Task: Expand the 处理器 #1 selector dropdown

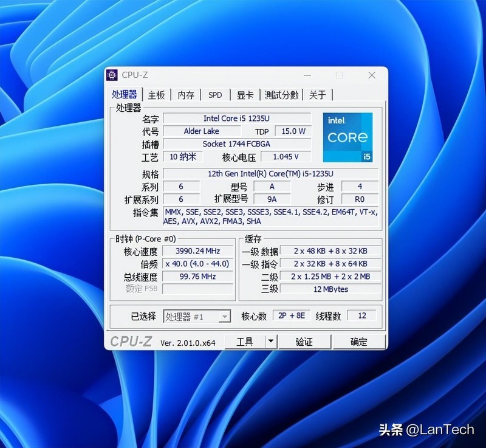Action: (225, 315)
